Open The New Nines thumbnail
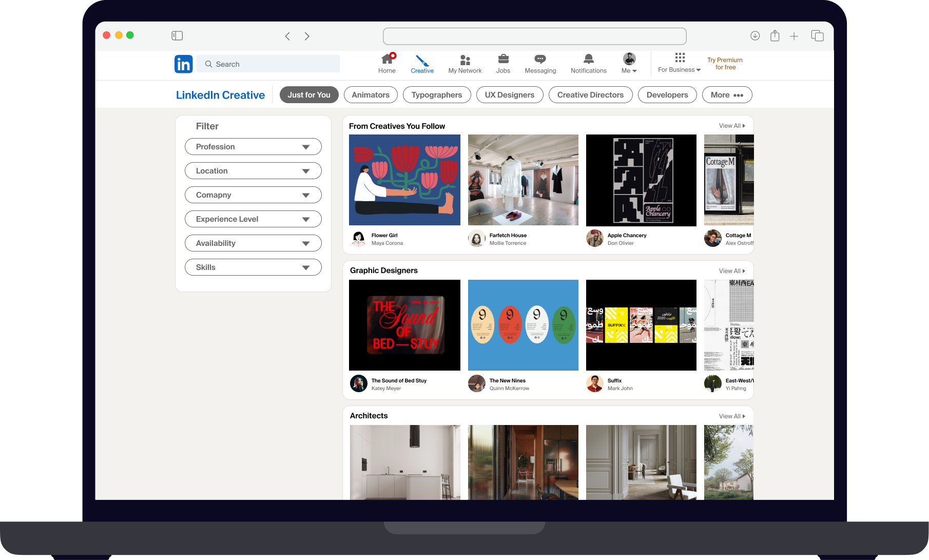 [523, 325]
